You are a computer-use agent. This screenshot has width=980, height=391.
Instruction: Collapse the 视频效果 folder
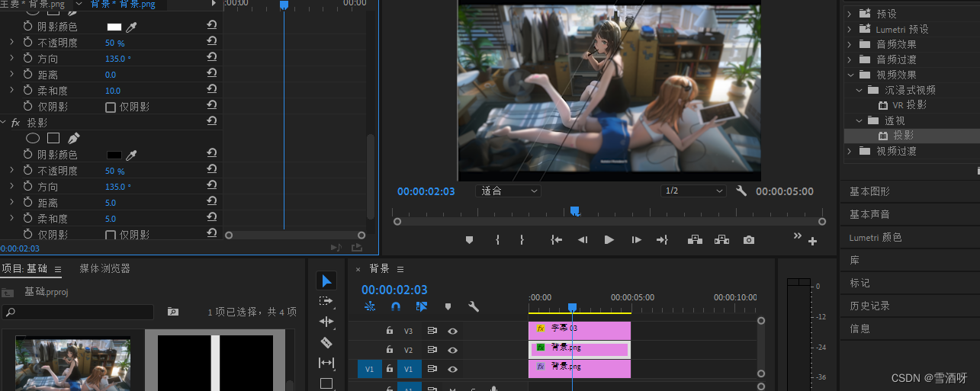850,75
